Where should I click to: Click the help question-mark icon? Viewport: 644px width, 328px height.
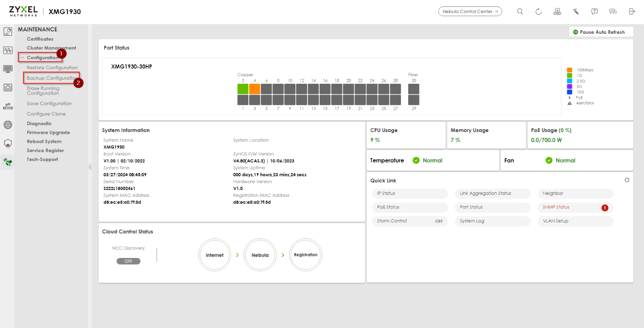coord(594,12)
